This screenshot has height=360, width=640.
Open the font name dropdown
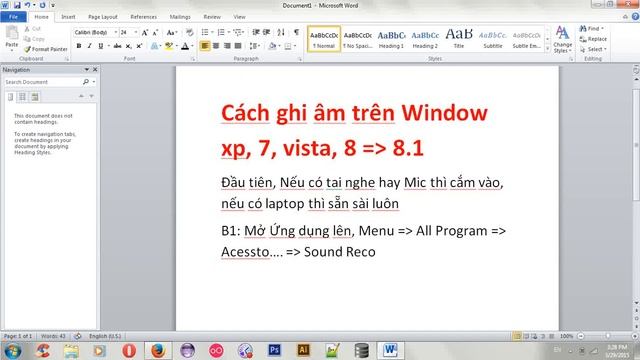(116, 32)
